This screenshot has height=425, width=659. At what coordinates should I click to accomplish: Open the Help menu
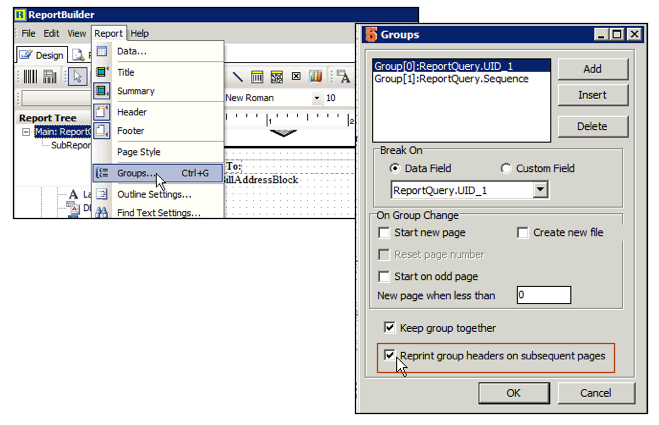coord(140,33)
